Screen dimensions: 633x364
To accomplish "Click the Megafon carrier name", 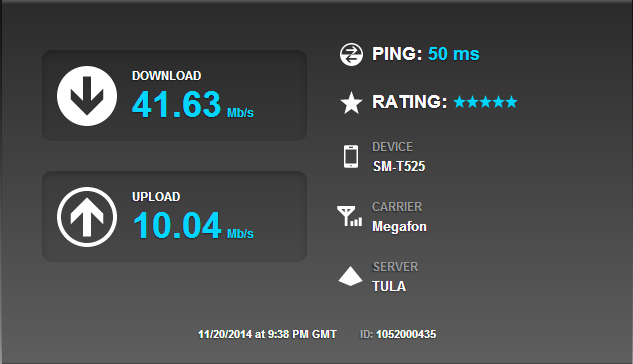I will [x=399, y=226].
